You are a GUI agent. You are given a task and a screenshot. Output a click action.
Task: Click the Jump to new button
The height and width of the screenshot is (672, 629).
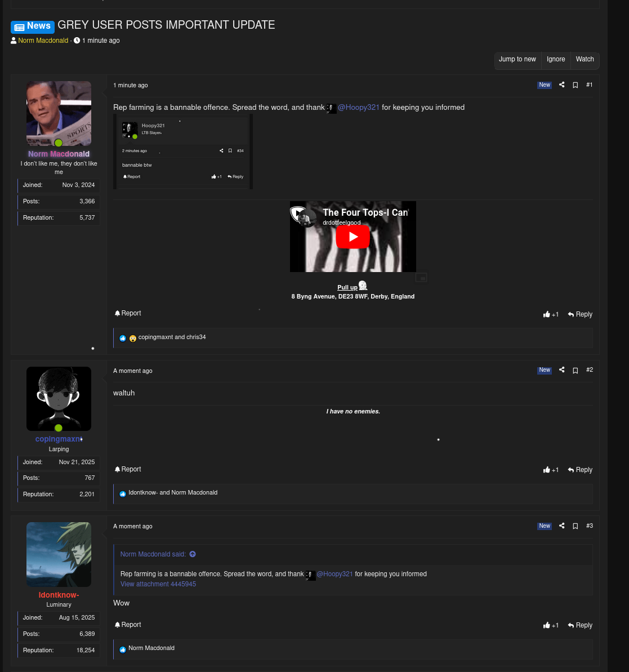(517, 59)
